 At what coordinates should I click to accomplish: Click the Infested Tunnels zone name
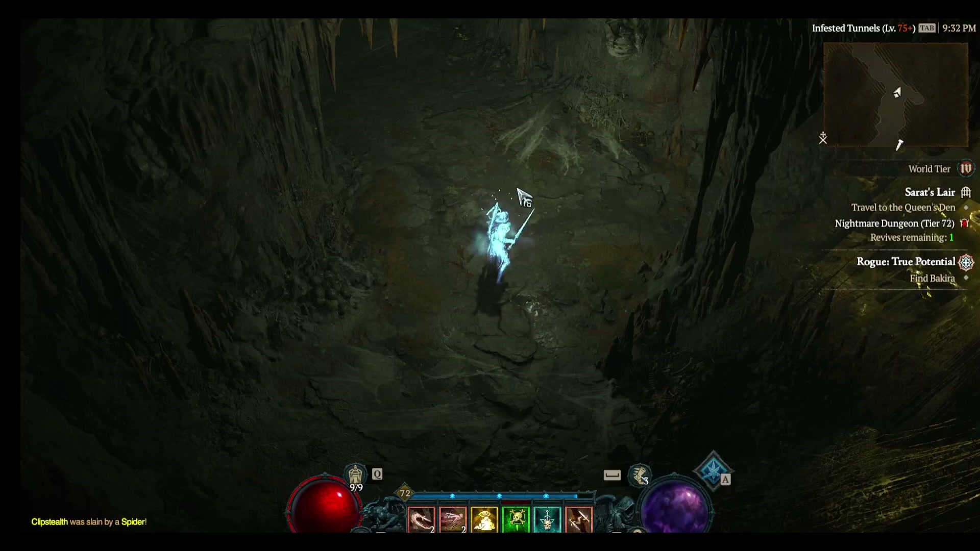coord(846,28)
